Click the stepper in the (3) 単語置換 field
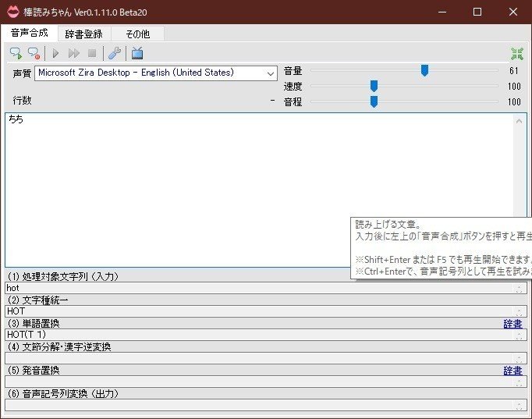Screen dimensions: 532x419 (x=519, y=335)
